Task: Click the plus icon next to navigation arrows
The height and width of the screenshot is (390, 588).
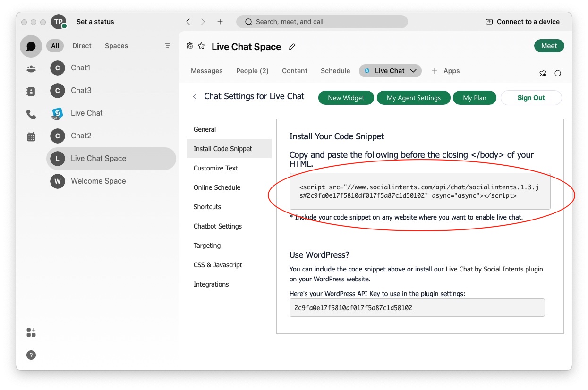Action: [x=220, y=22]
